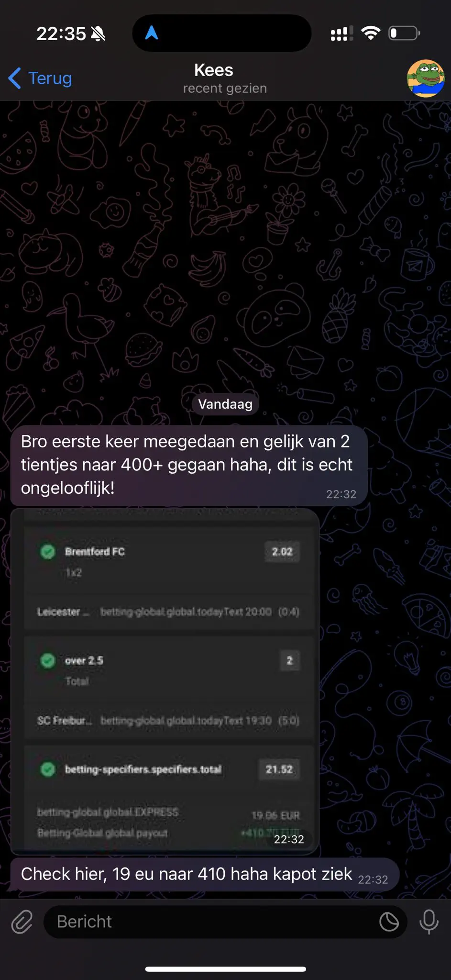Open chat info via Kees title
The width and height of the screenshot is (451, 980).
[214, 70]
